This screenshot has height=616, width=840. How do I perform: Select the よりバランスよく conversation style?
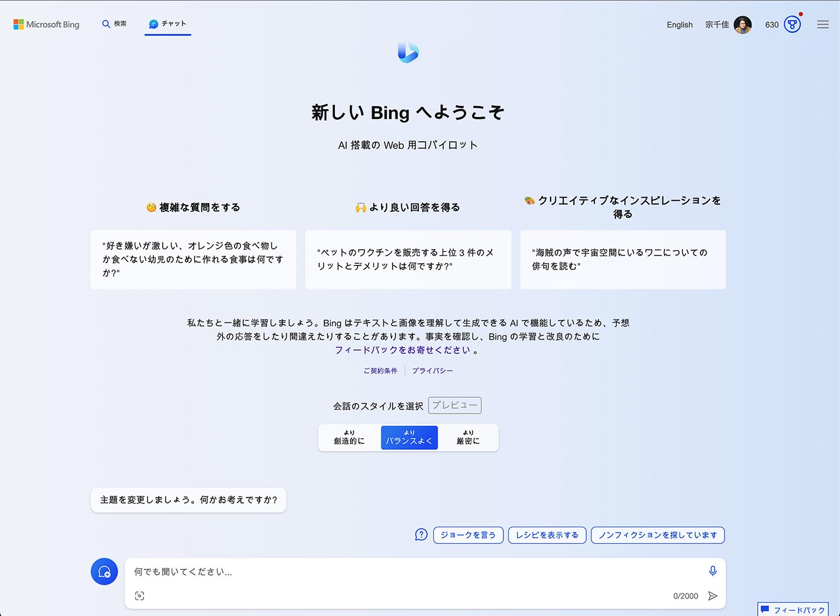tap(409, 437)
